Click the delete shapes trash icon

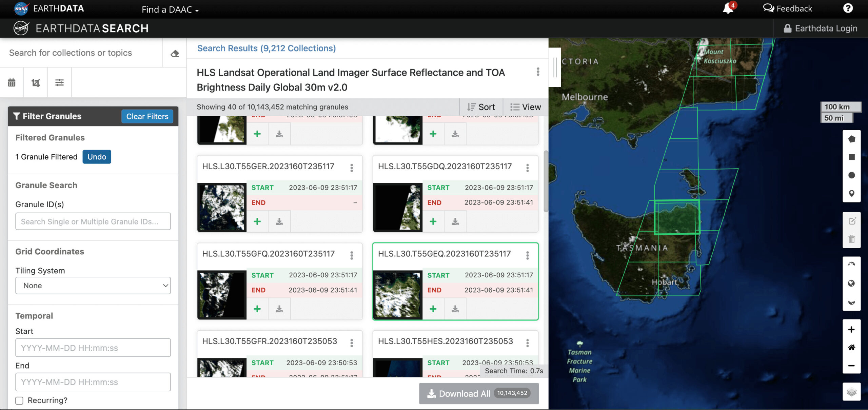pyautogui.click(x=851, y=239)
